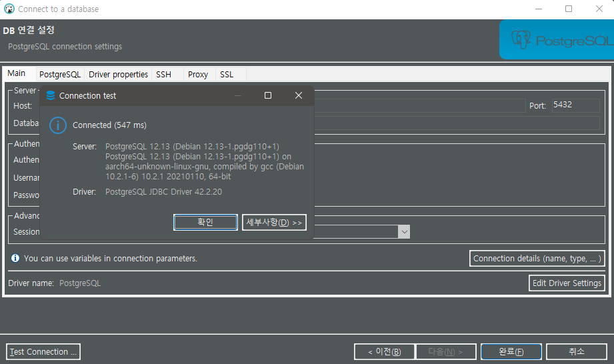Open the Main tab
The width and height of the screenshot is (614, 364).
pos(17,73)
